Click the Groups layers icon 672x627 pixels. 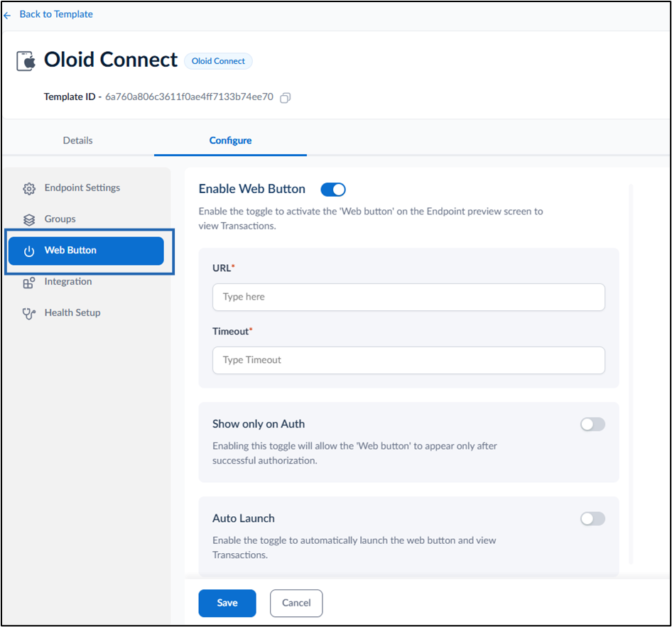tap(29, 219)
